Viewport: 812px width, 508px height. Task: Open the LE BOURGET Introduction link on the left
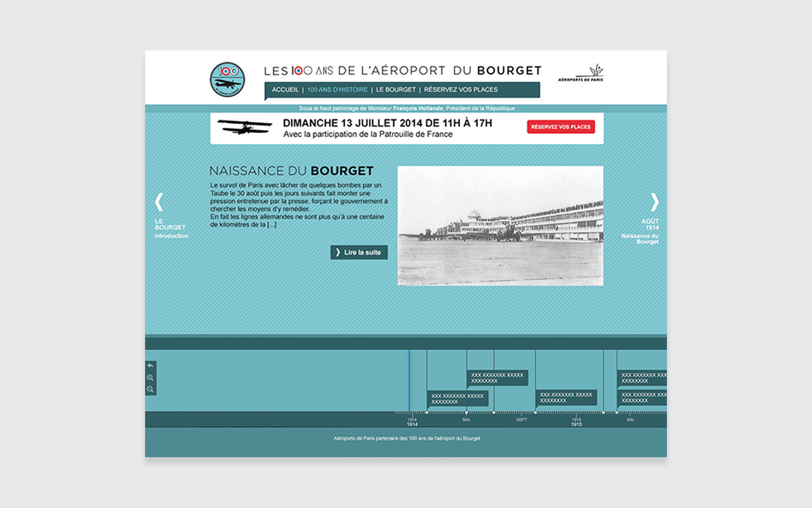[x=171, y=229]
